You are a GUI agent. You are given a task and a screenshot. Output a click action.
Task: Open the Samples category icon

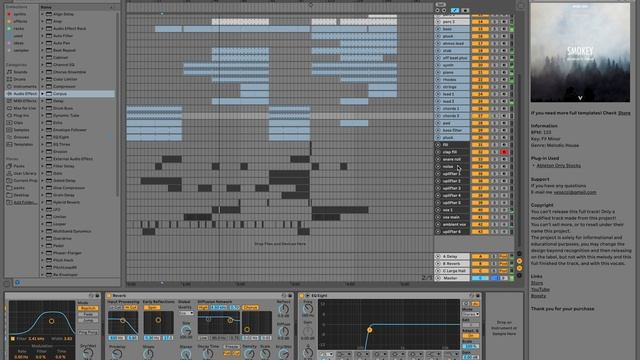[x=9, y=130]
